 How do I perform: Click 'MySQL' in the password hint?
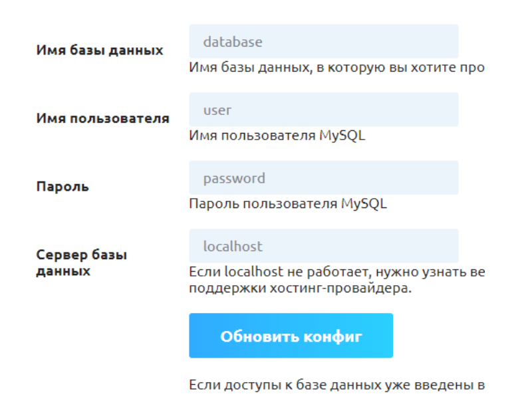pos(364,203)
